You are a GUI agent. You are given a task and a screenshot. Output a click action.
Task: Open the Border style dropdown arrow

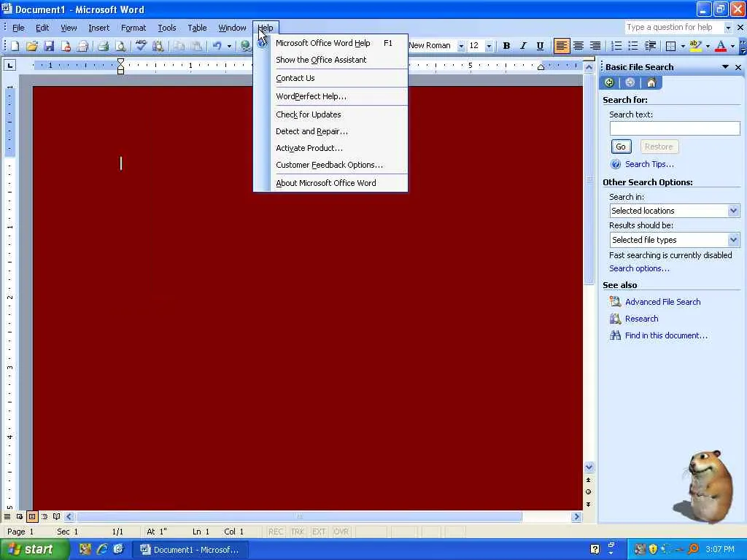(x=683, y=46)
